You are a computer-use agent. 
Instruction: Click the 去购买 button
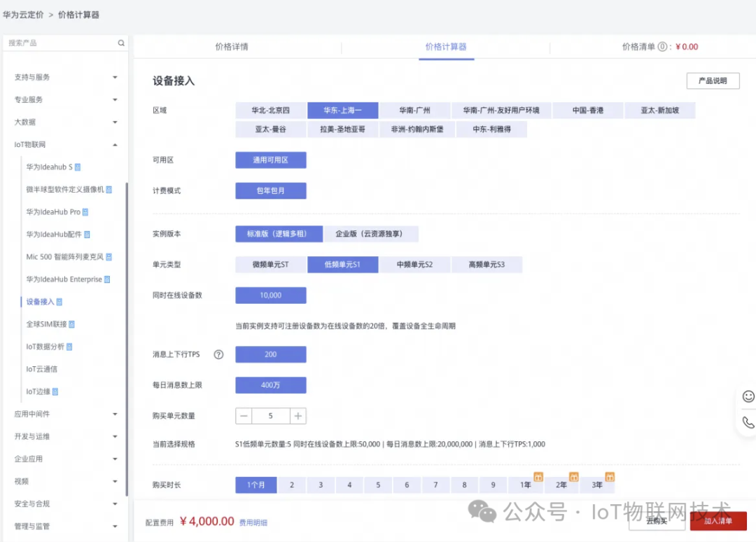(x=657, y=521)
